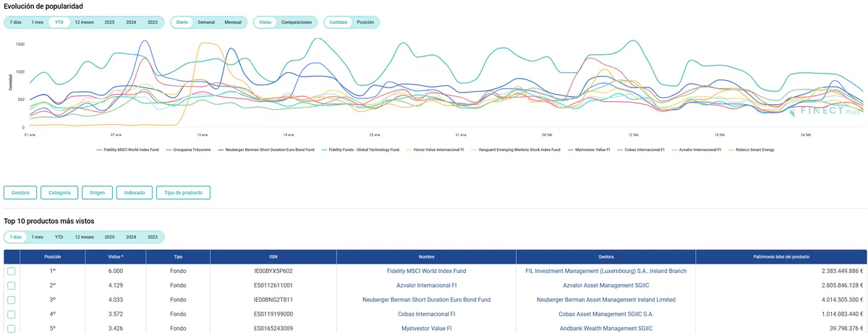
Task: Expand the Tipo de producto filter
Action: pos(183,193)
